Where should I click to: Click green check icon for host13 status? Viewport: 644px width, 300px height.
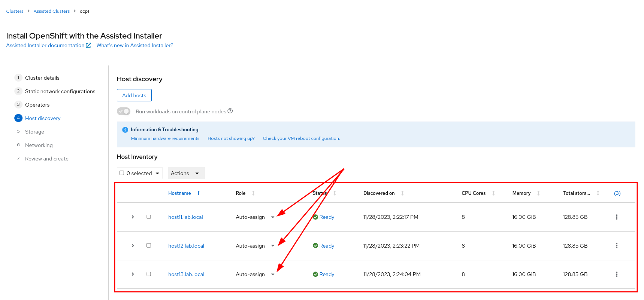click(x=315, y=274)
